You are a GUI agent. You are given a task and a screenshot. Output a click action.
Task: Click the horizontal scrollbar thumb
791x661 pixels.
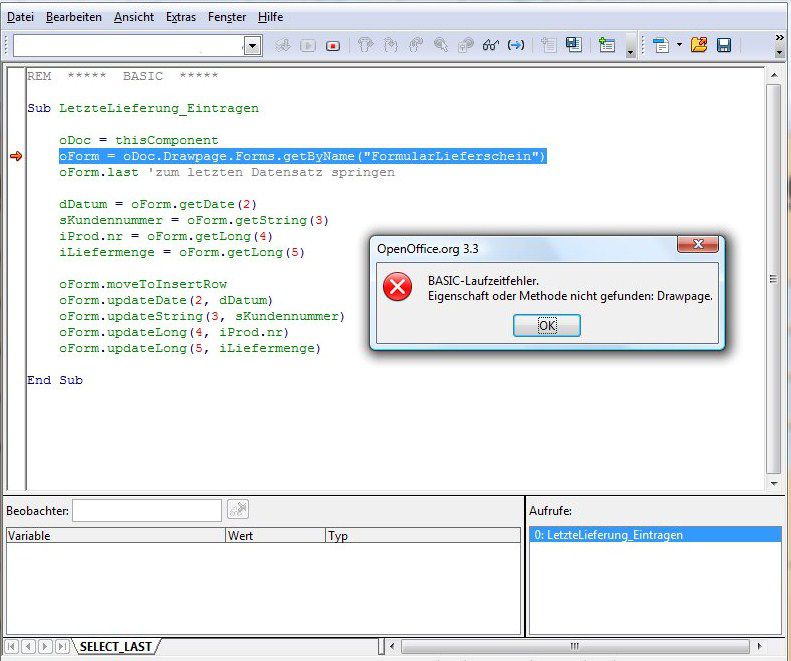[x=575, y=646]
